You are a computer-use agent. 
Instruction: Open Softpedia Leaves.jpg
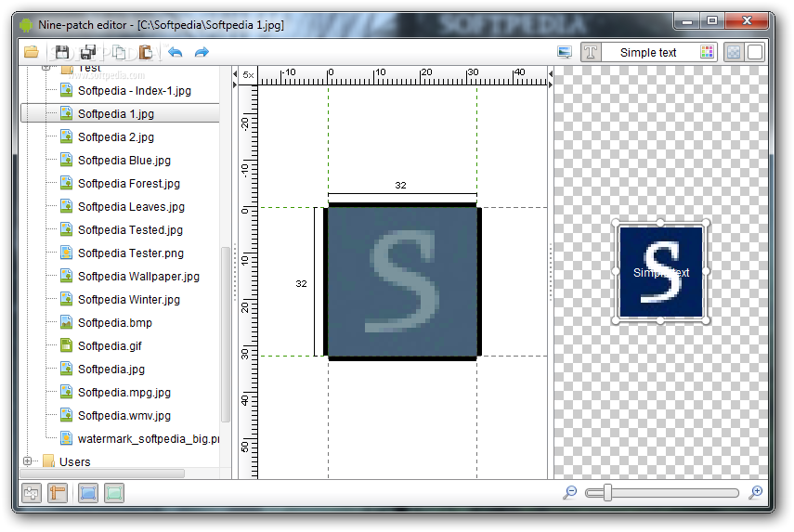click(131, 206)
